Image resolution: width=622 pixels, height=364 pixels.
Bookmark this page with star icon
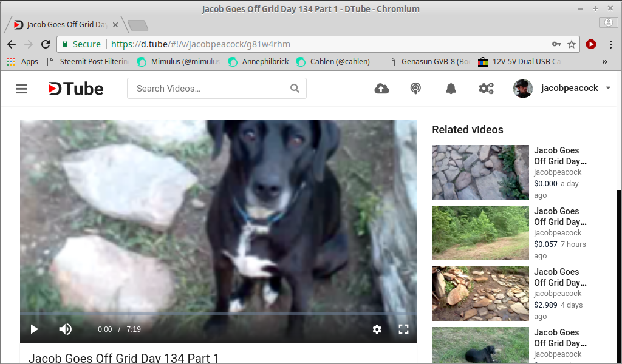click(x=571, y=44)
